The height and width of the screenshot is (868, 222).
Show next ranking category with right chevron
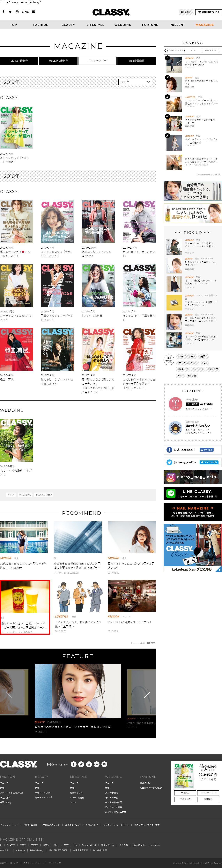point(220,51)
